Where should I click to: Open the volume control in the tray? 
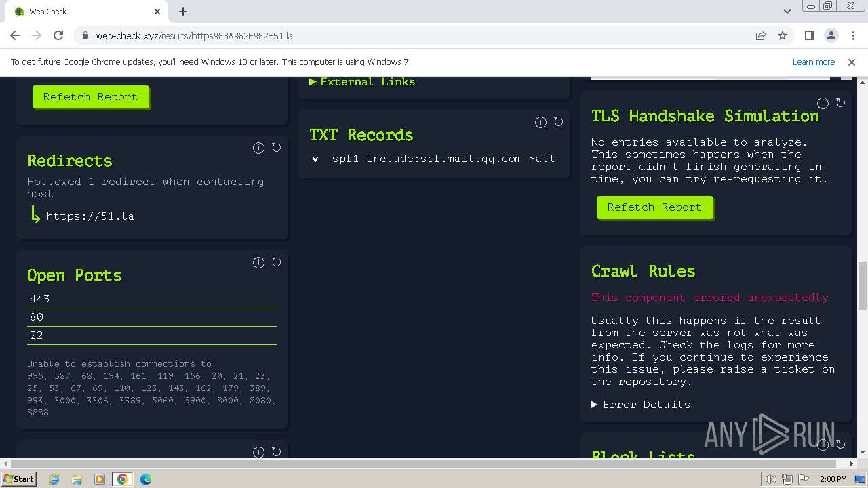click(771, 479)
